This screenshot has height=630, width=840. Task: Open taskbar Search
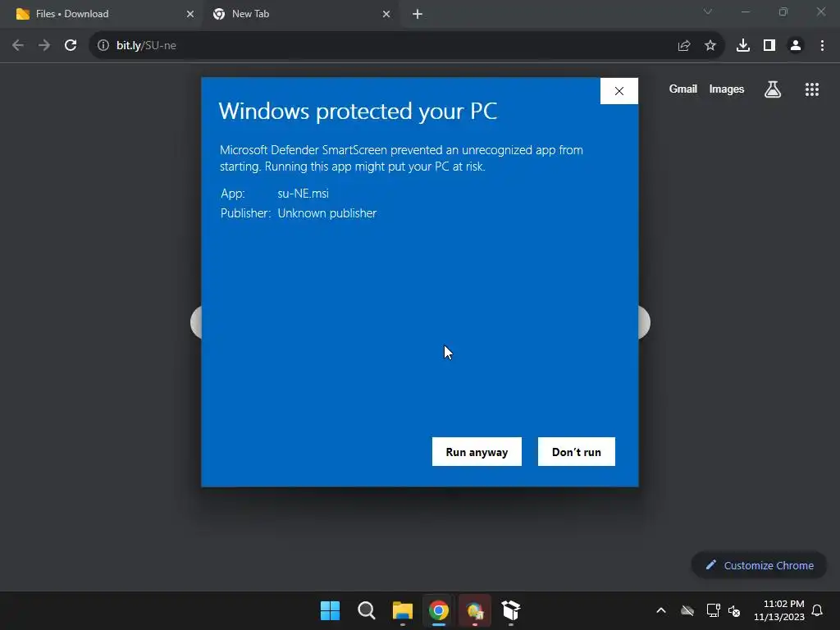pyautogui.click(x=367, y=610)
